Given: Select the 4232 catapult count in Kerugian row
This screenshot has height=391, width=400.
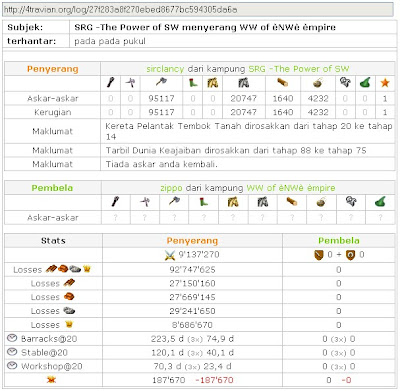Looking at the screenshot, I should coord(318,112).
